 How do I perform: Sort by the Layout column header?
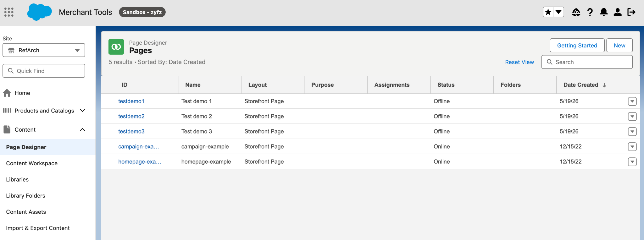tap(257, 85)
